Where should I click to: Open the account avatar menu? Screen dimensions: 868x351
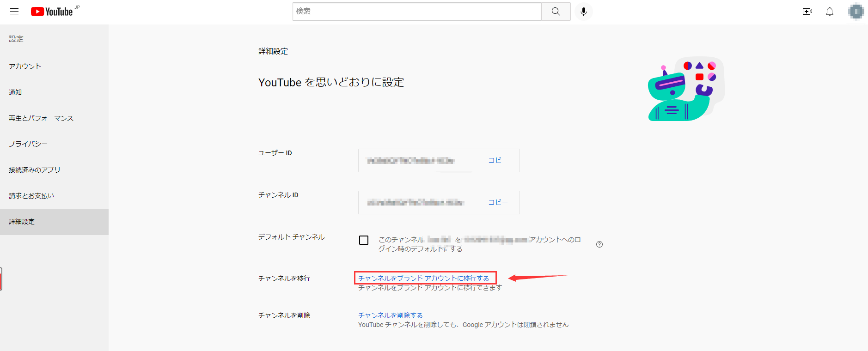coord(856,12)
